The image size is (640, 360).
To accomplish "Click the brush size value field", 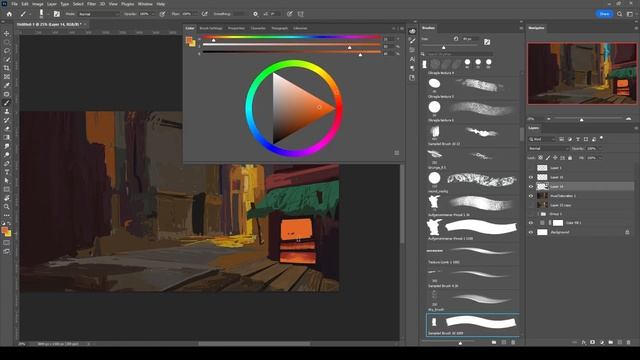I will 470,39.
